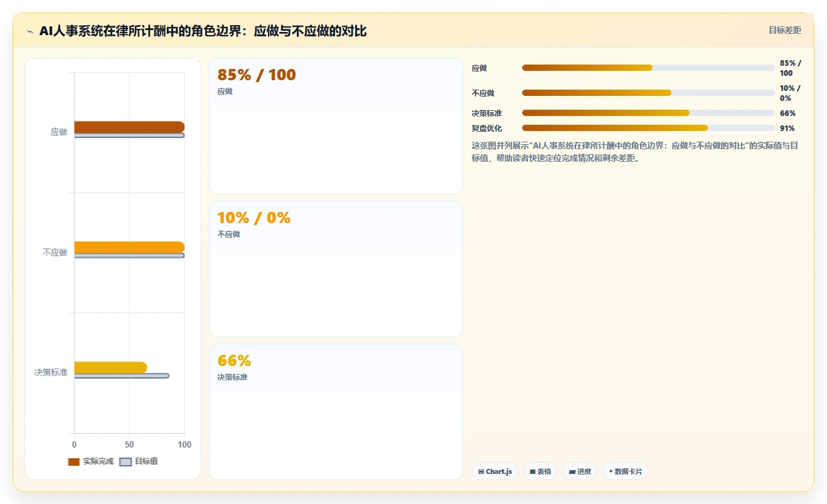Click the 应做 progress bar

coord(648,68)
